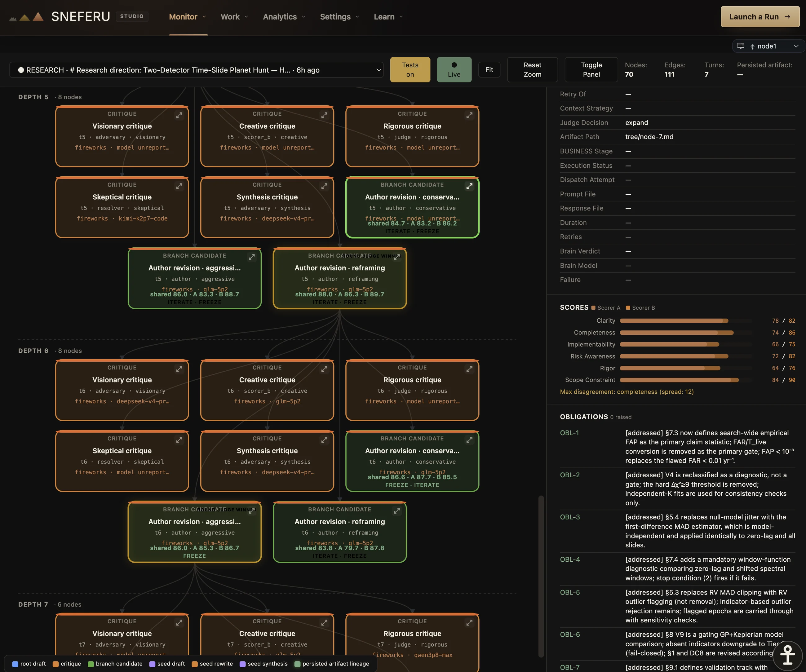Expand the t7 Creative critique node

coord(324,622)
